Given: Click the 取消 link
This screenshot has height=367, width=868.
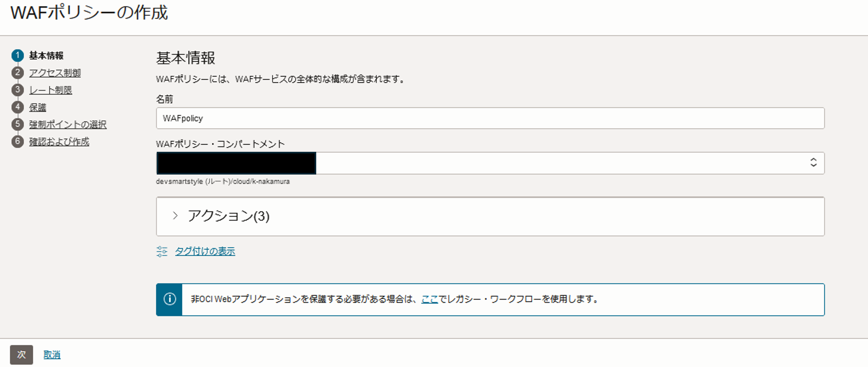Looking at the screenshot, I should click(x=52, y=355).
